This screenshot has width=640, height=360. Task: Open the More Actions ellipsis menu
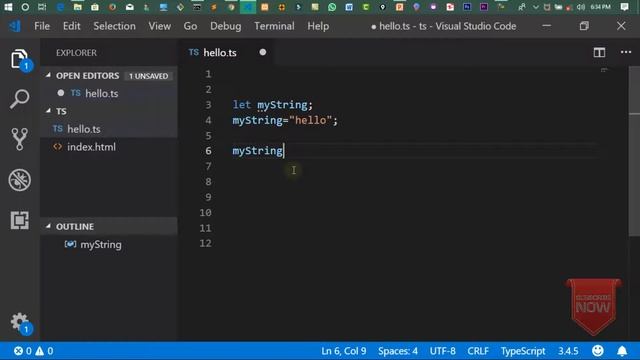point(626,52)
